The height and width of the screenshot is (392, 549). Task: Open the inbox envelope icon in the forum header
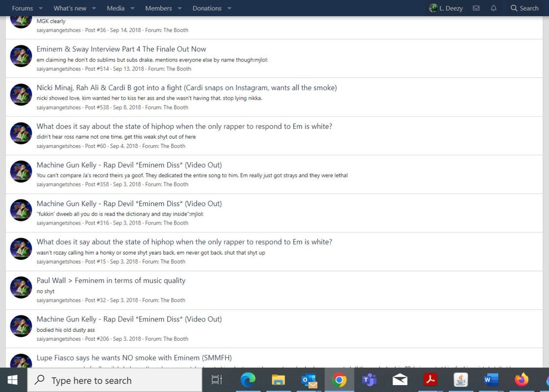[476, 8]
